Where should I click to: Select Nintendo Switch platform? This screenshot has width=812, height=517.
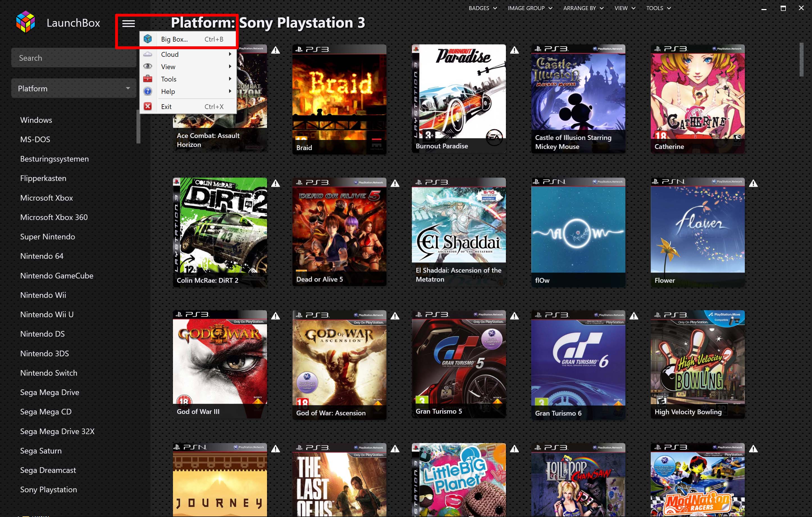pyautogui.click(x=49, y=373)
